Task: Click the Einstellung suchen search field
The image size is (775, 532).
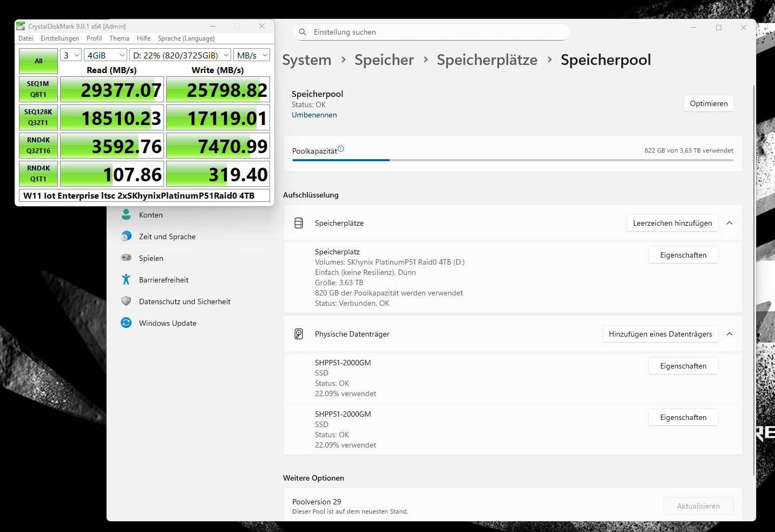Action: [x=431, y=32]
